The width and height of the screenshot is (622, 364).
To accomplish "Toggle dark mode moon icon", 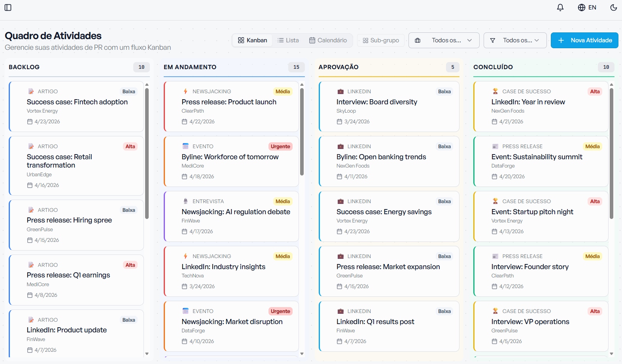I will coord(613,8).
